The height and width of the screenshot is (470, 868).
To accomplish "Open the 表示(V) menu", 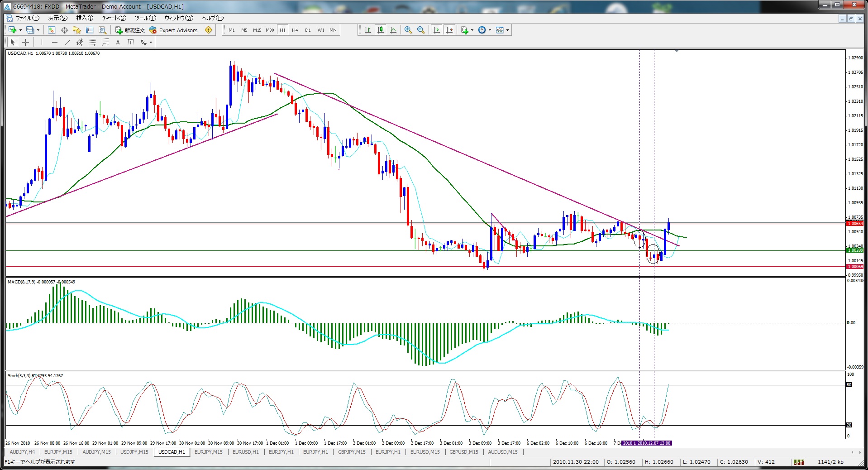I will pos(58,18).
